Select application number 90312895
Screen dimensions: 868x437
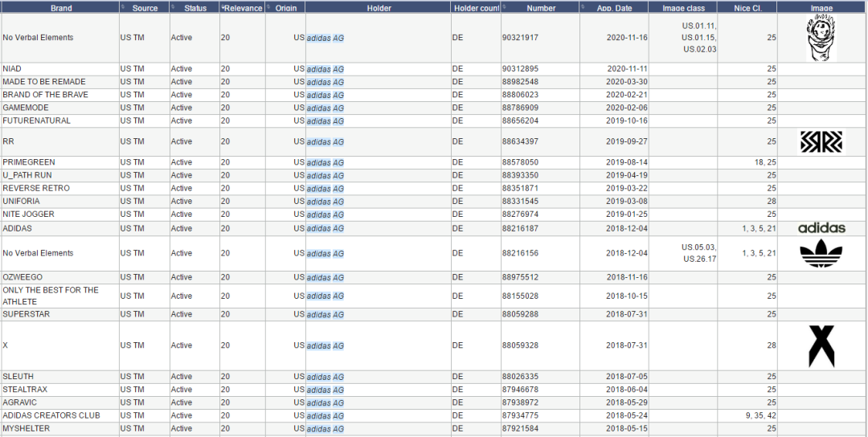point(520,68)
